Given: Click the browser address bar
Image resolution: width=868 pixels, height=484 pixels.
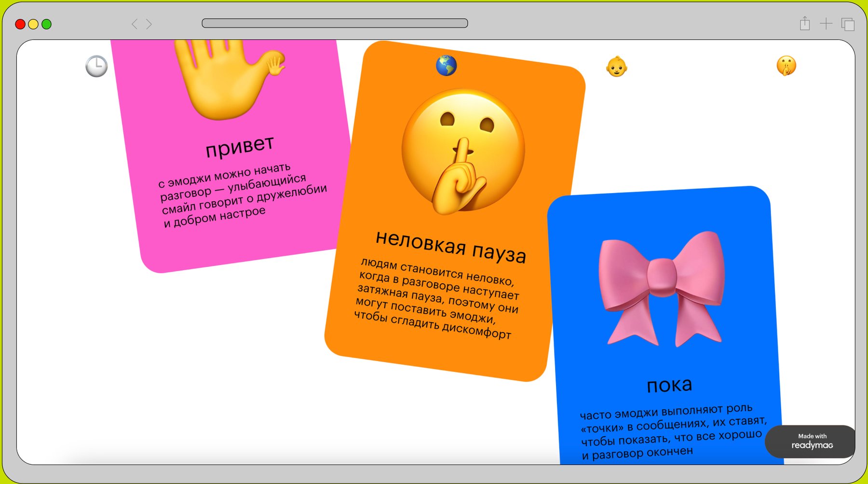Looking at the screenshot, I should pos(335,23).
